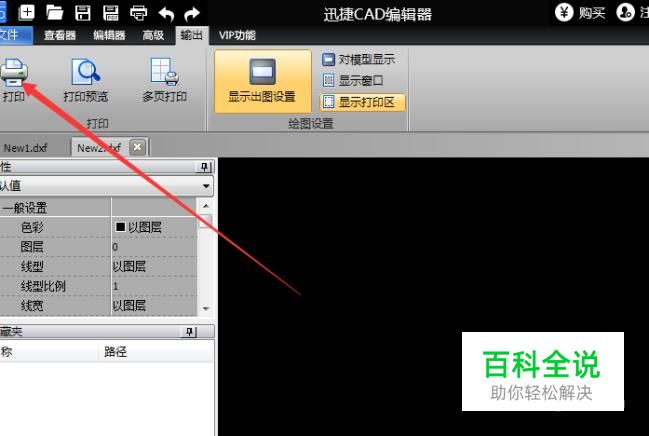Click the quick print icon in title bar
The height and width of the screenshot is (436, 649).
138,13
